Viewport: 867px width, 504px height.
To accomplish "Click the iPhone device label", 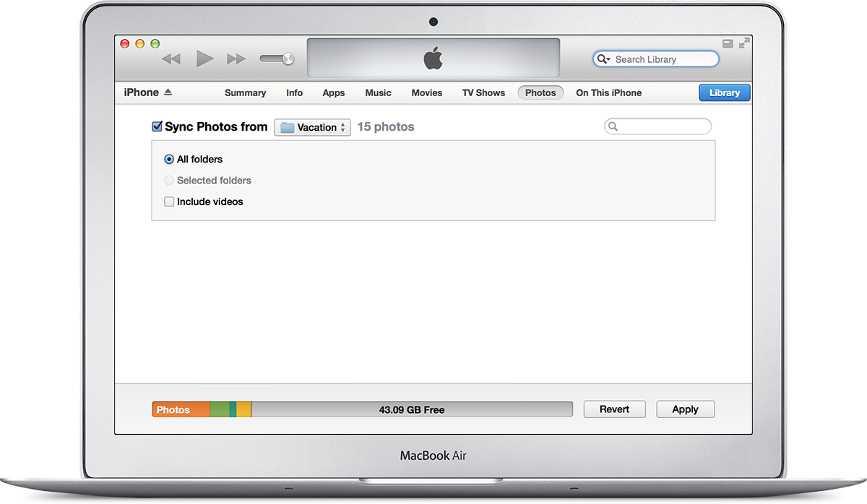I will [142, 92].
